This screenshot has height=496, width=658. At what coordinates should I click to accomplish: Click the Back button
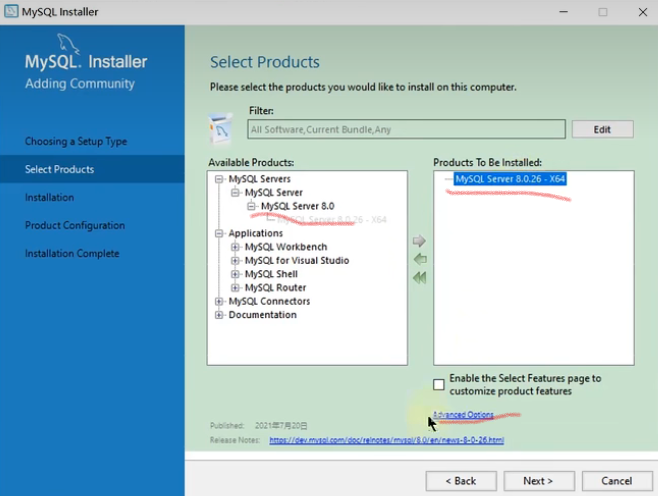pyautogui.click(x=461, y=481)
